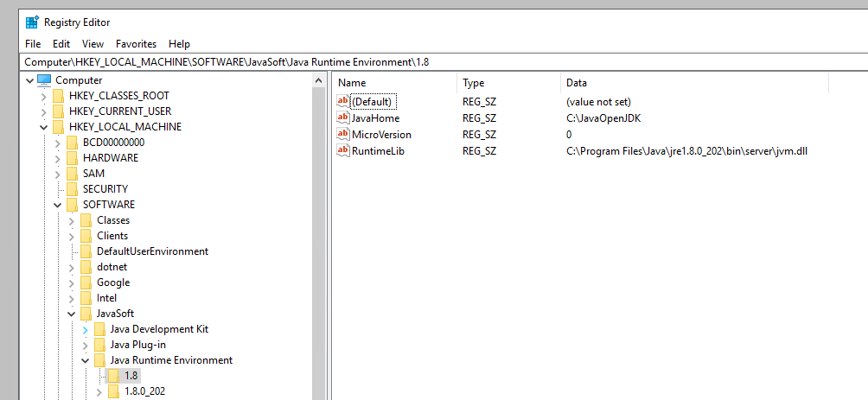The width and height of the screenshot is (868, 400).
Task: Collapse the HKEY_LOCAL_MACHINE tree node
Action: pyautogui.click(x=43, y=127)
